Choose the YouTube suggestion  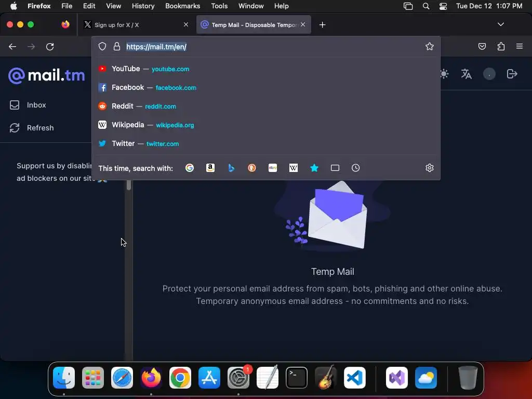click(x=265, y=69)
